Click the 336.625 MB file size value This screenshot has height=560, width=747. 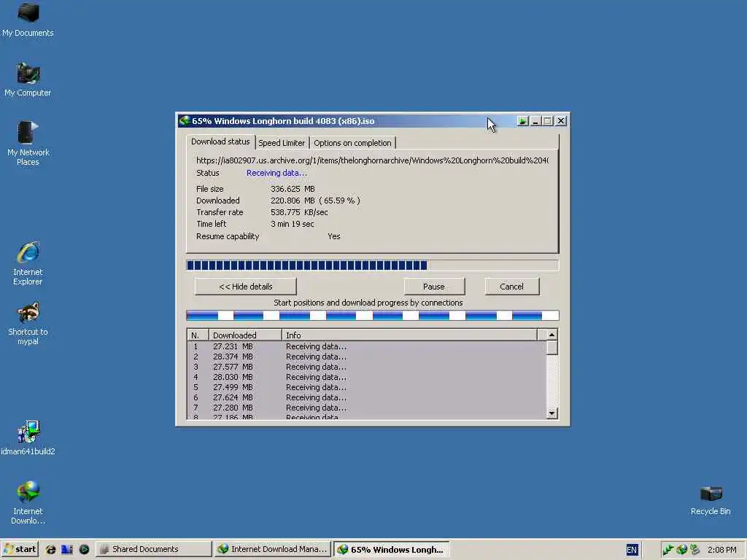click(293, 189)
